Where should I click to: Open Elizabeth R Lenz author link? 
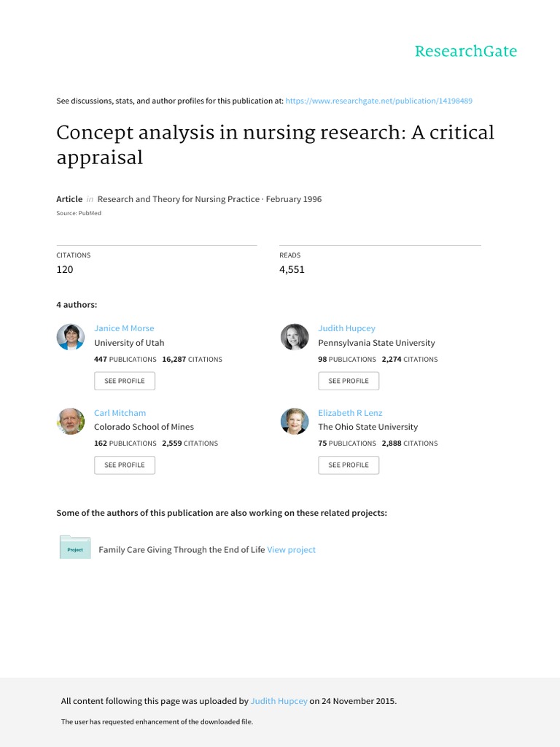pos(350,413)
